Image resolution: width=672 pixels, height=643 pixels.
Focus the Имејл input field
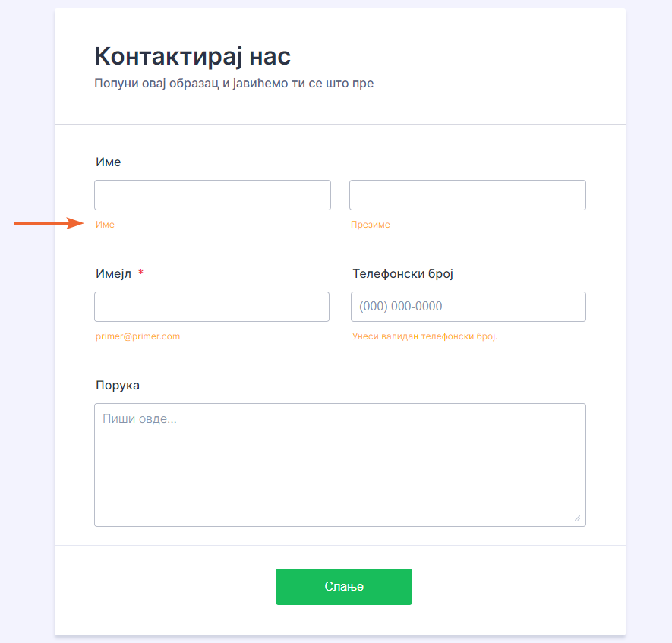(212, 307)
